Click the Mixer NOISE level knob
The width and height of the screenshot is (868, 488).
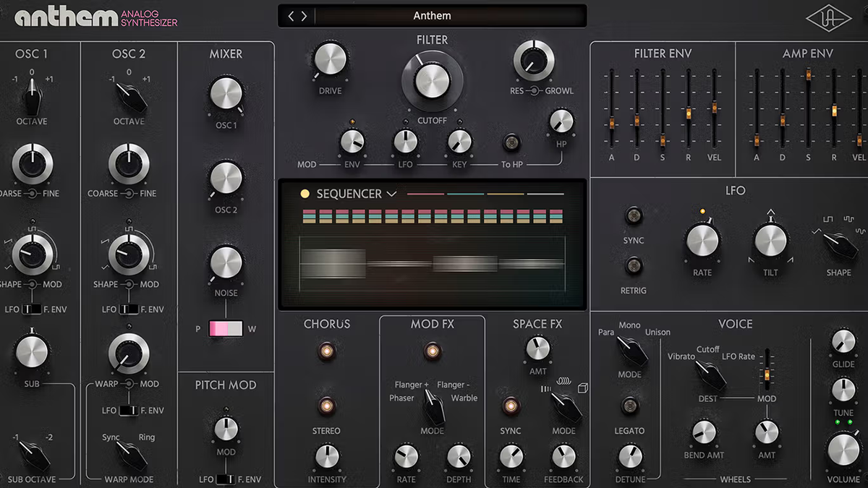tap(226, 262)
